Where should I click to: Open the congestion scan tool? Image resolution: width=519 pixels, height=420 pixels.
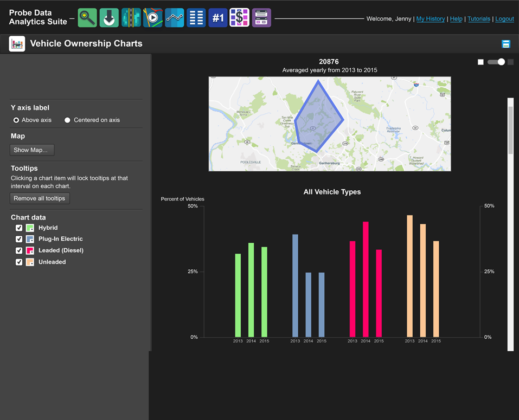pyautogui.click(x=130, y=17)
